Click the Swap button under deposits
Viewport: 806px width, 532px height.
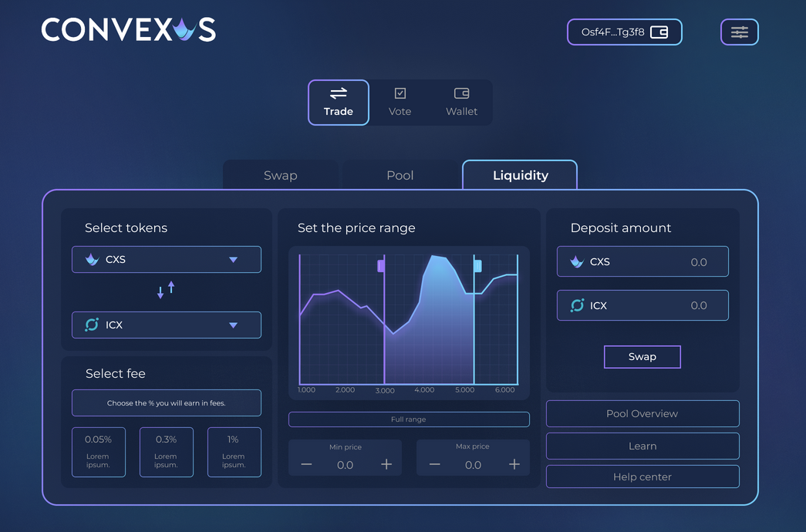(642, 357)
